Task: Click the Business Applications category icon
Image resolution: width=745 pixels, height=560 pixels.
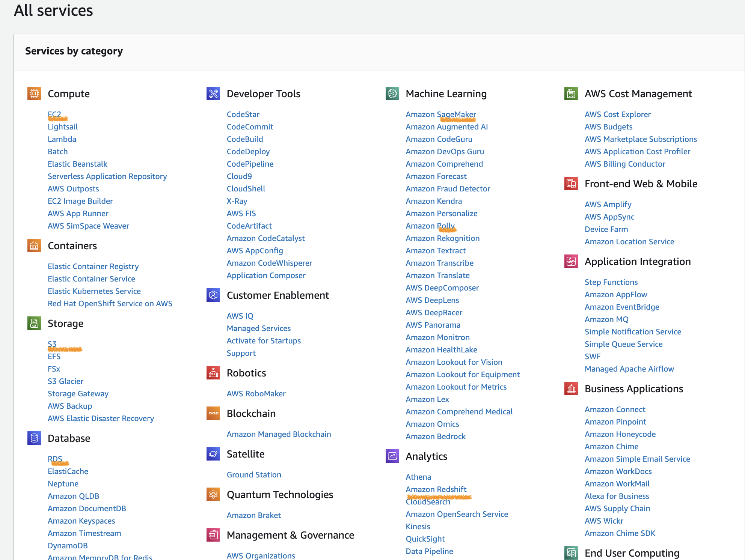Action: pos(571,388)
